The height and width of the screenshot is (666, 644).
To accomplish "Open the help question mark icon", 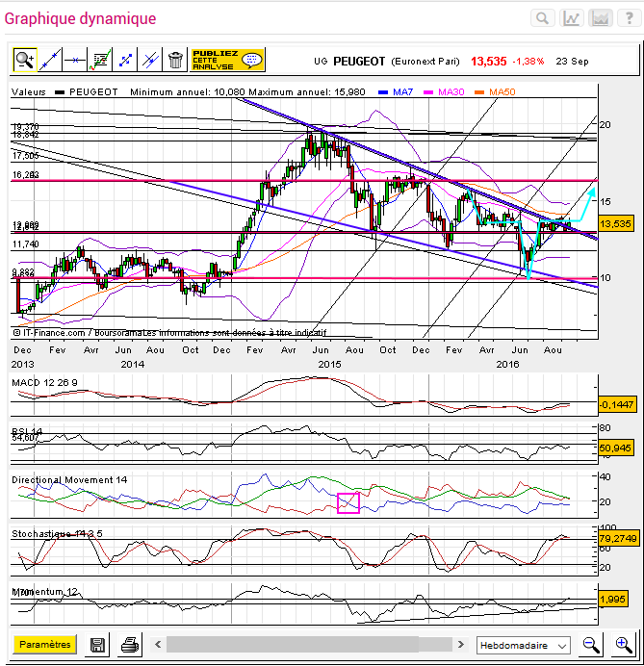I will click(x=630, y=18).
